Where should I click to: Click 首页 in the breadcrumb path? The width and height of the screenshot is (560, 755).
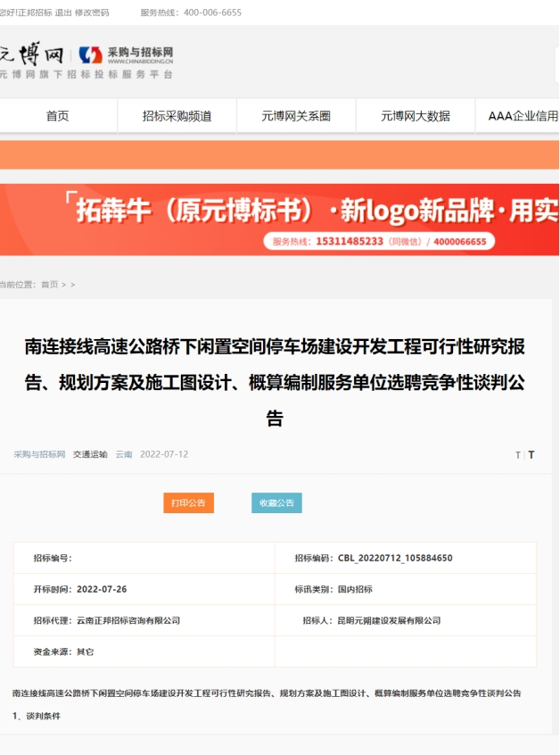49,285
